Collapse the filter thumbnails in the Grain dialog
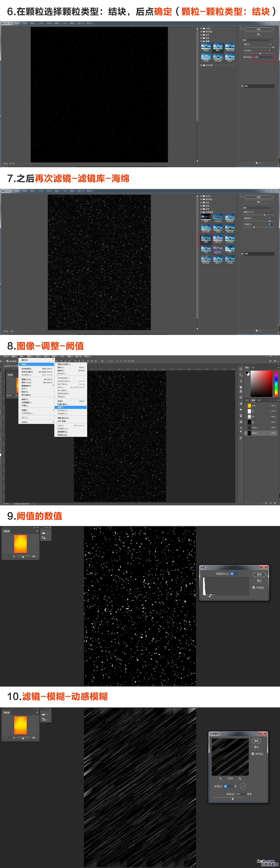 (241, 29)
